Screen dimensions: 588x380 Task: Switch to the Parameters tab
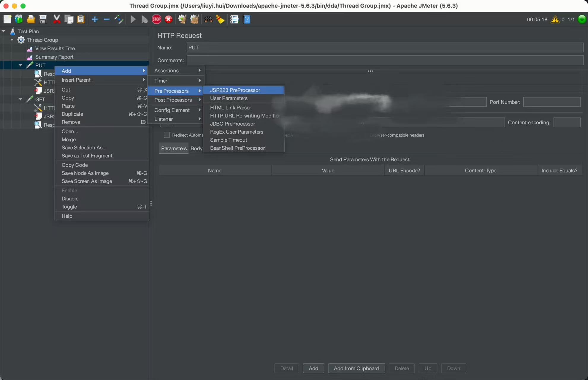point(174,148)
